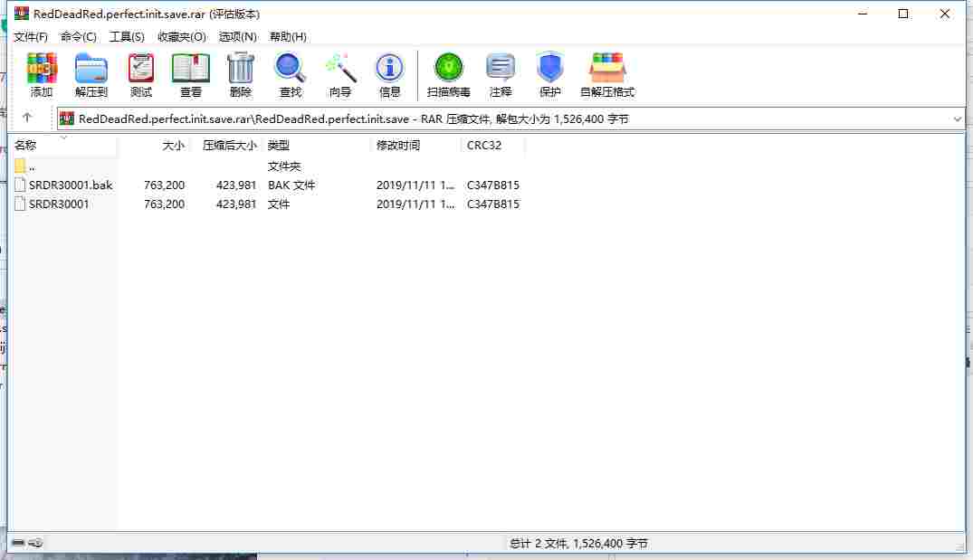Click the WinRAR title bar app icon
The height and width of the screenshot is (560, 973).
[x=22, y=13]
